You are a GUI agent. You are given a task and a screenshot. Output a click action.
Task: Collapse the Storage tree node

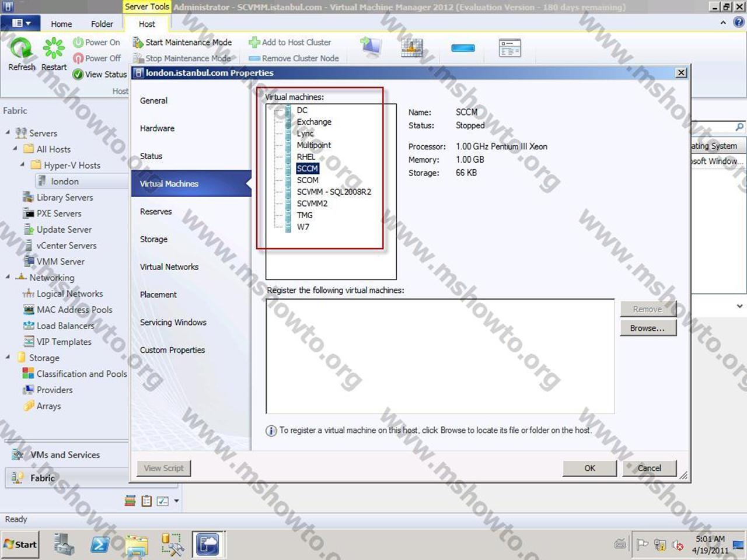[8, 357]
